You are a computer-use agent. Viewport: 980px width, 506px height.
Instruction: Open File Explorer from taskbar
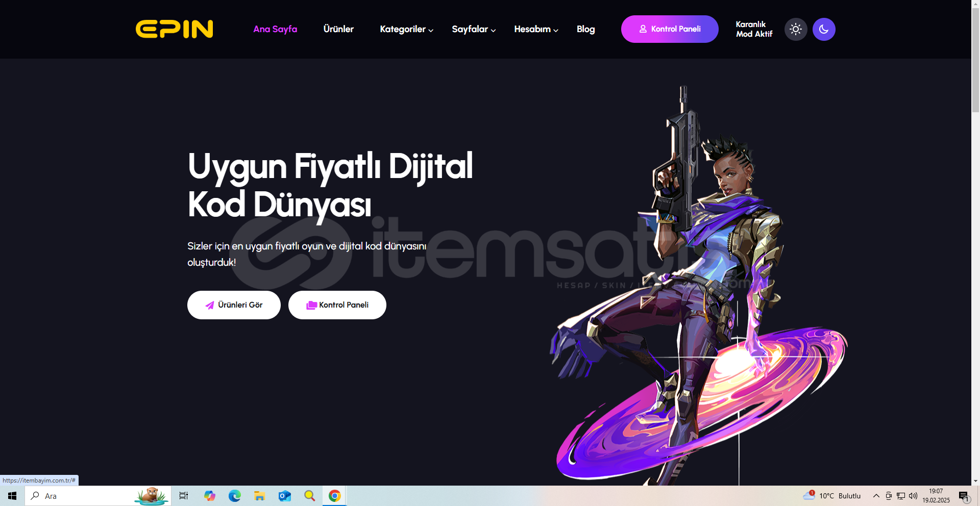point(259,496)
